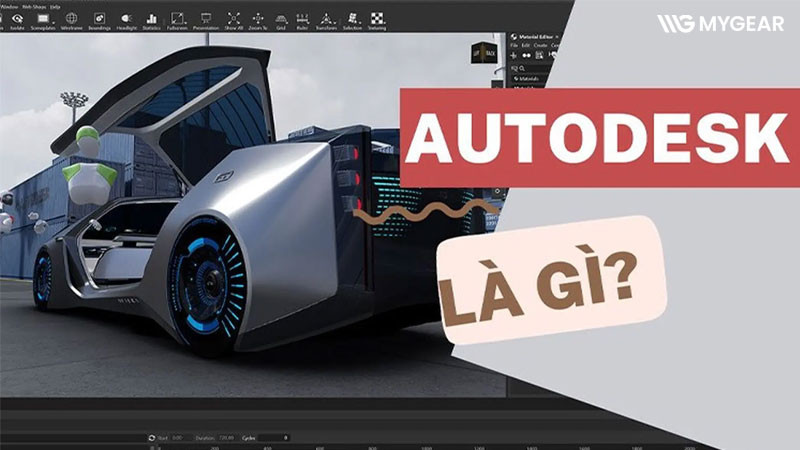Click the Start time value field
Viewport: 800px width, 450px height.
[180, 438]
